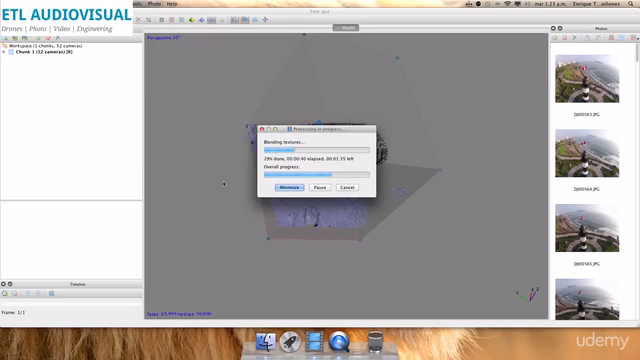Click the crop selection tool in main toolbar
Viewport: 640px width, 360px height.
(x=149, y=20)
